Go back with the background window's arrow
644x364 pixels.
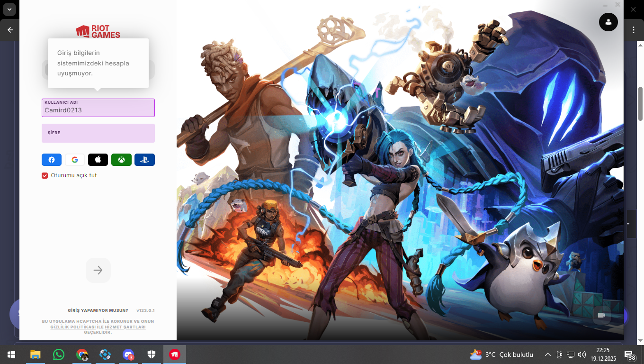coord(10,30)
